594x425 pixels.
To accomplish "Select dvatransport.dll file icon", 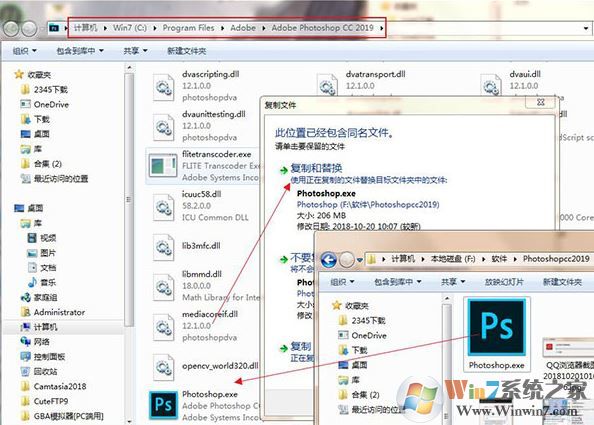I will 327,86.
